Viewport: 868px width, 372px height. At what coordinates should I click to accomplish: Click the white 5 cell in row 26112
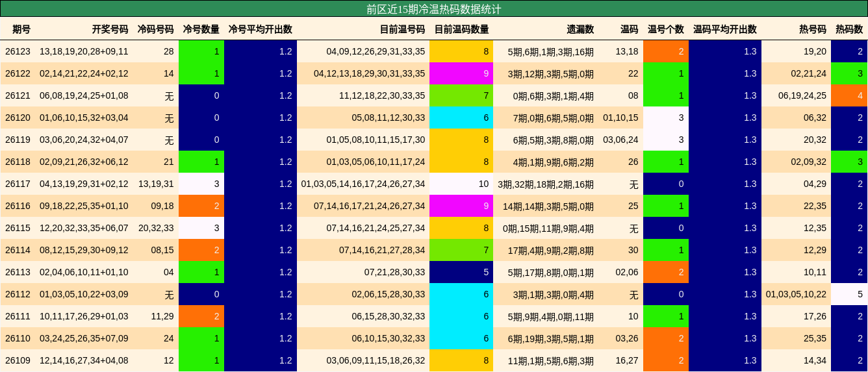click(849, 294)
